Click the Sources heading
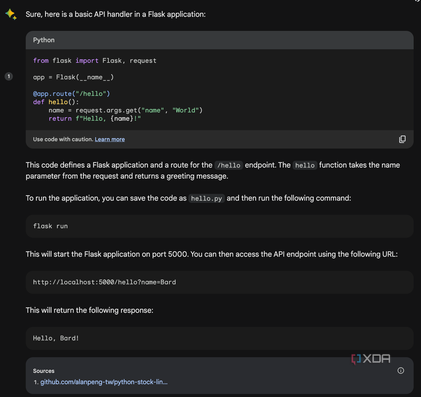Viewport: 421px width, 397px height. pyautogui.click(x=43, y=371)
